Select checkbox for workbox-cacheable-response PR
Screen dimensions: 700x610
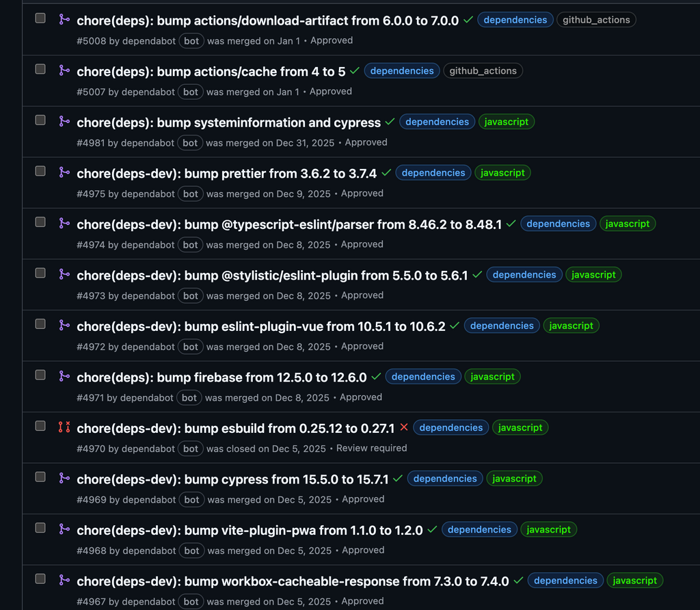click(40, 579)
